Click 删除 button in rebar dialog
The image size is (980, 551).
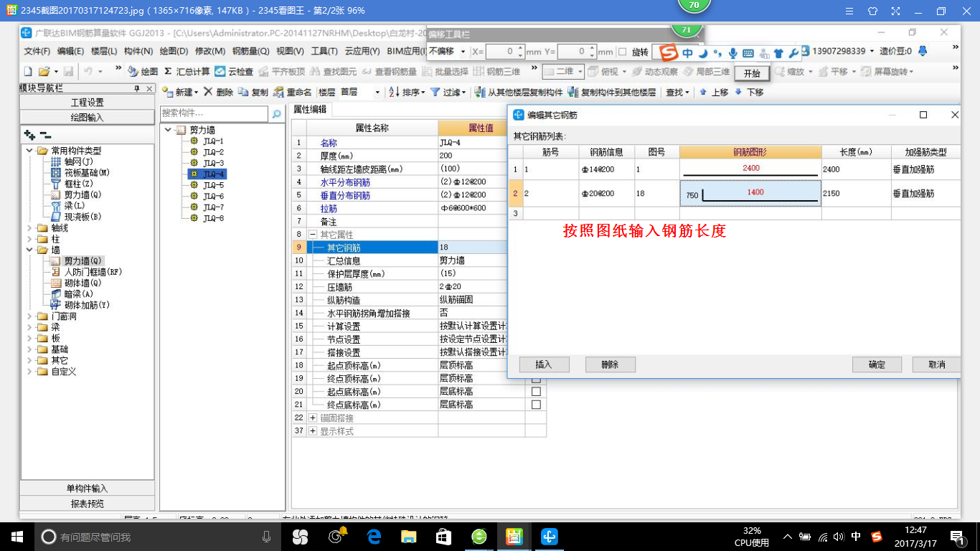coord(610,364)
